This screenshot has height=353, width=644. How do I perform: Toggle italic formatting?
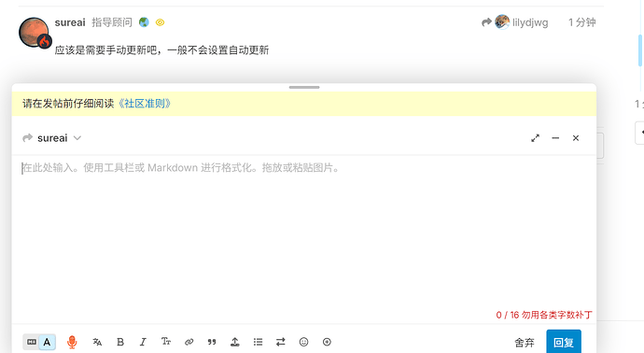pos(143,342)
